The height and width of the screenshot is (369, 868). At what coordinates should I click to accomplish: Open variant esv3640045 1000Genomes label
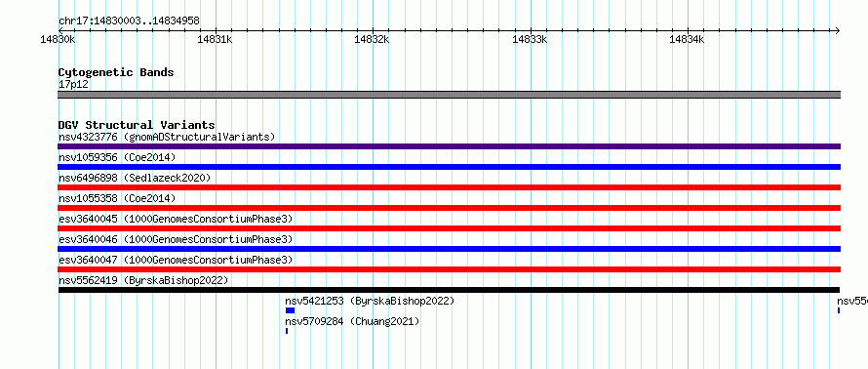[176, 219]
